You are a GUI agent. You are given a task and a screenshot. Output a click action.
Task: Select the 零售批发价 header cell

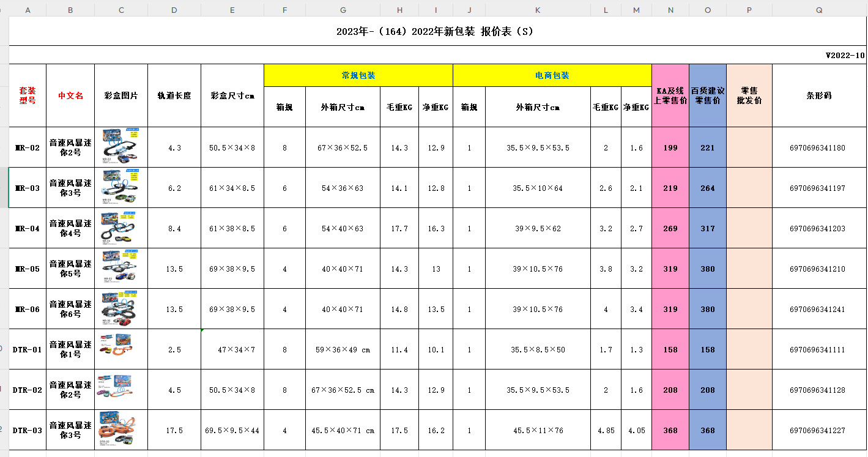pyautogui.click(x=749, y=95)
